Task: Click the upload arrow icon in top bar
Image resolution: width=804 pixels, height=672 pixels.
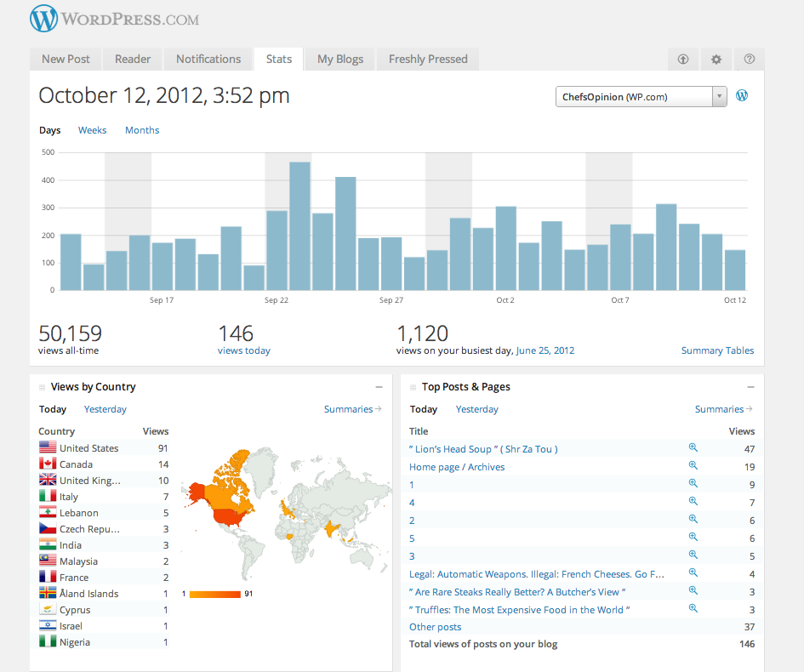Action: 682,60
